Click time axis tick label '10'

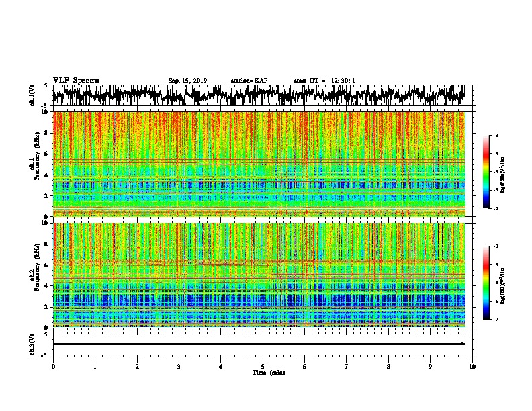(x=472, y=367)
